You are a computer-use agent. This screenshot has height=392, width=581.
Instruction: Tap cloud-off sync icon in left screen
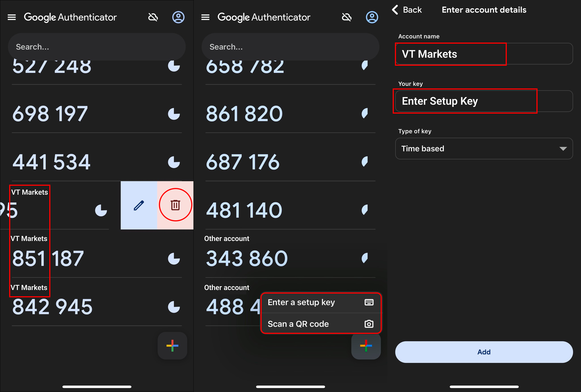pyautogui.click(x=153, y=17)
